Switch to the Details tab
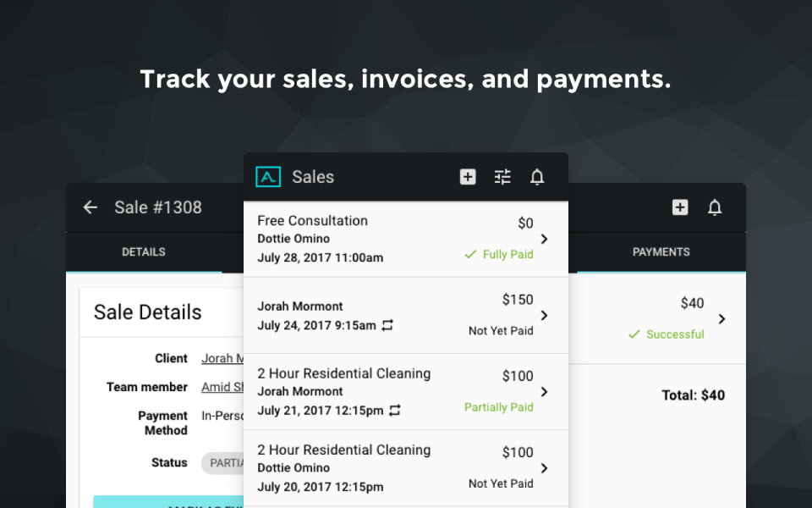The width and height of the screenshot is (812, 508). click(x=144, y=252)
